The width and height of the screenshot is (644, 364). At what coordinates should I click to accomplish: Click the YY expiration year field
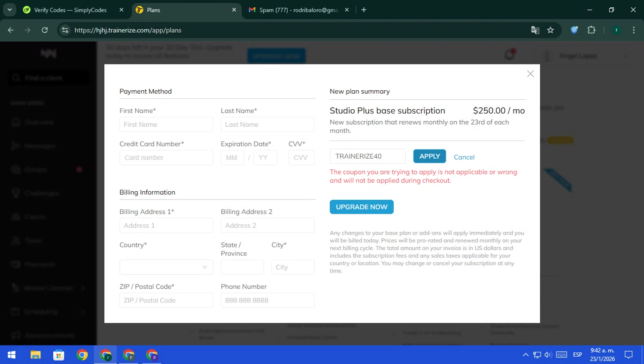(x=265, y=158)
